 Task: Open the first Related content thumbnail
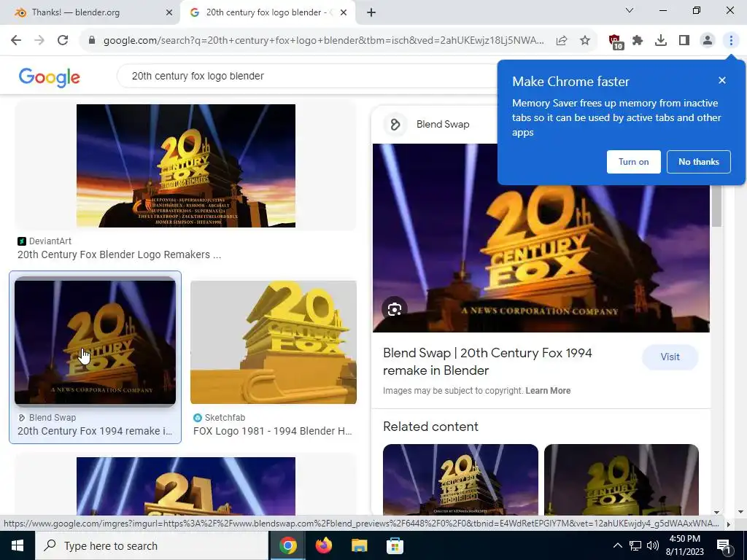tap(461, 480)
